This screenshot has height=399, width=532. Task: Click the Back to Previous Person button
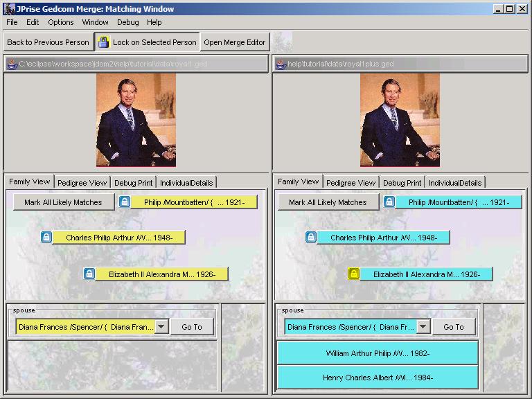pyautogui.click(x=48, y=42)
